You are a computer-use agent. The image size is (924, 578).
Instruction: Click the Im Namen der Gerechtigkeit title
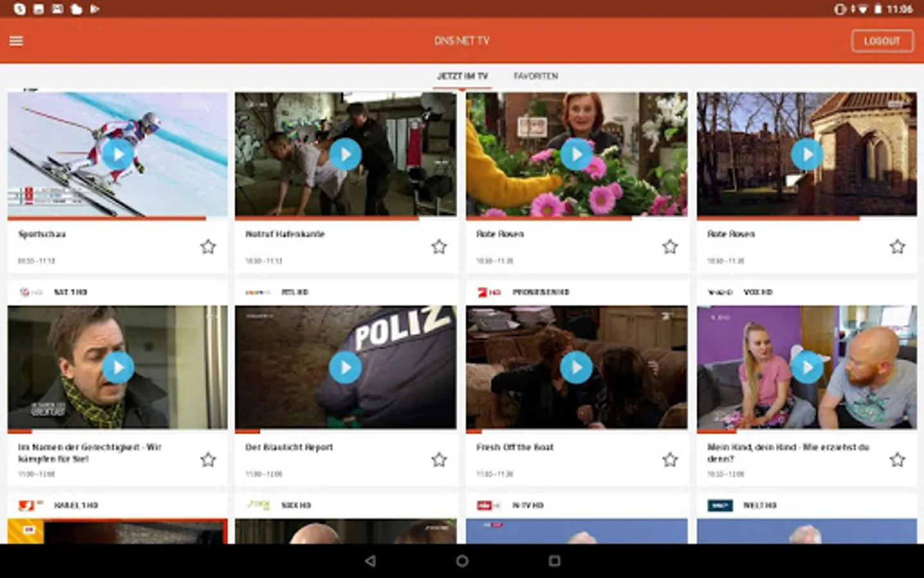(90, 453)
